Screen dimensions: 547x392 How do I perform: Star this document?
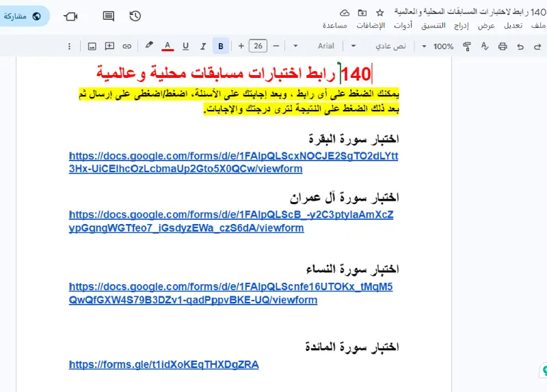coord(380,13)
